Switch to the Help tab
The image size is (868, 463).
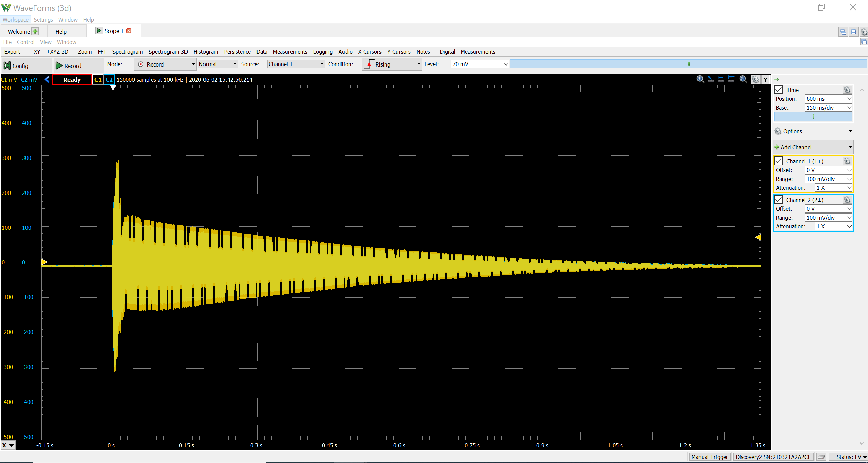pyautogui.click(x=61, y=32)
